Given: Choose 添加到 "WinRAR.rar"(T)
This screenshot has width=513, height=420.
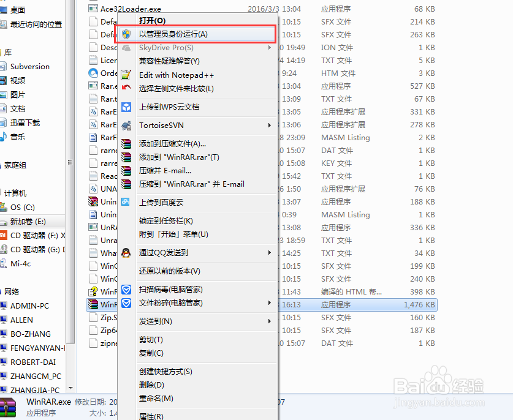Looking at the screenshot, I should [x=179, y=157].
